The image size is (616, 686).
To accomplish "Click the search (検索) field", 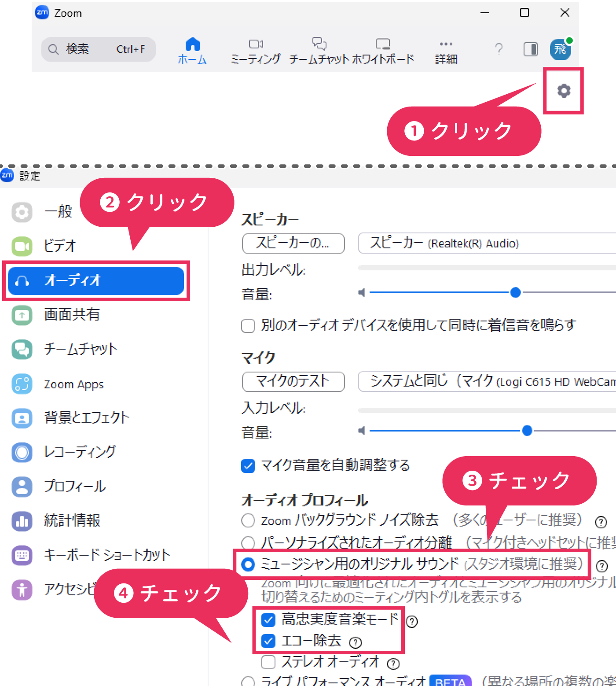I will pyautogui.click(x=99, y=49).
